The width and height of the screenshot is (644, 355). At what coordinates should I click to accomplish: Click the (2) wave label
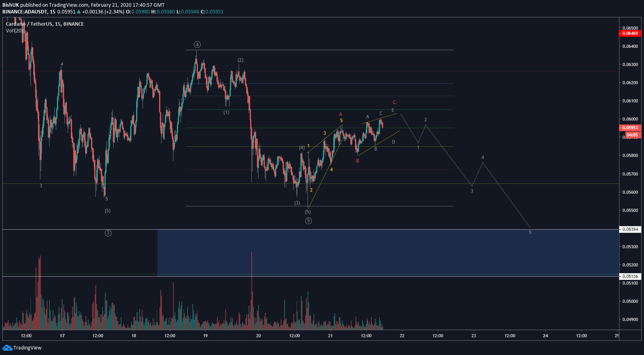[x=241, y=60]
